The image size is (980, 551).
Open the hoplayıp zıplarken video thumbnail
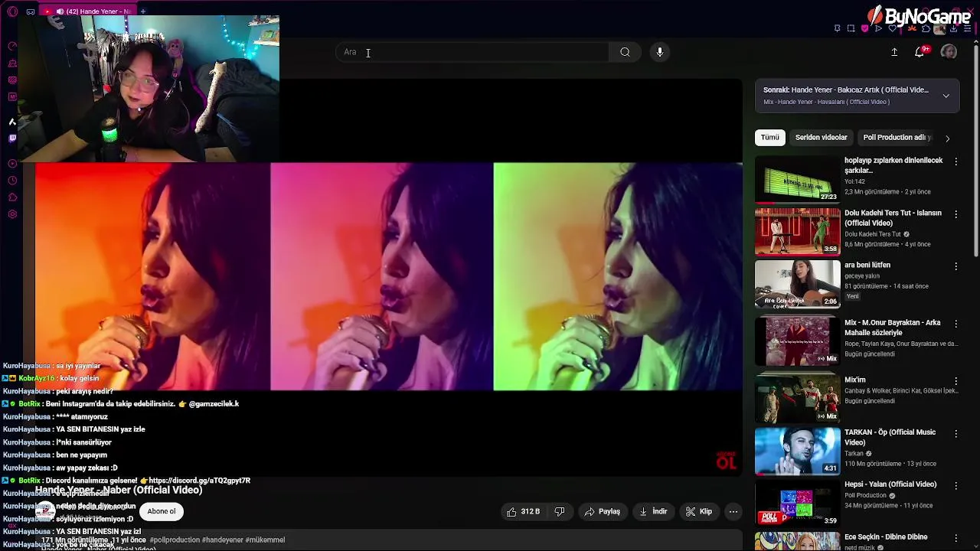point(797,179)
